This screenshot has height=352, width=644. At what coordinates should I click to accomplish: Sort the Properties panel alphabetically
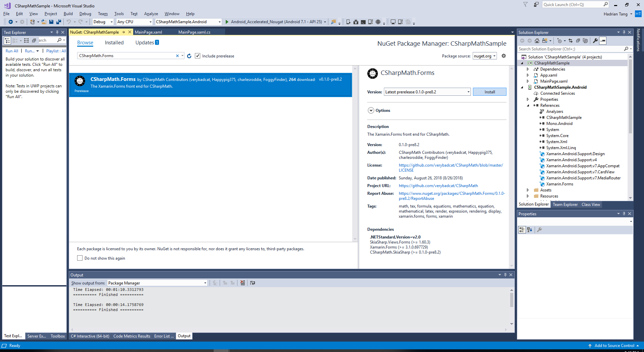tap(529, 230)
